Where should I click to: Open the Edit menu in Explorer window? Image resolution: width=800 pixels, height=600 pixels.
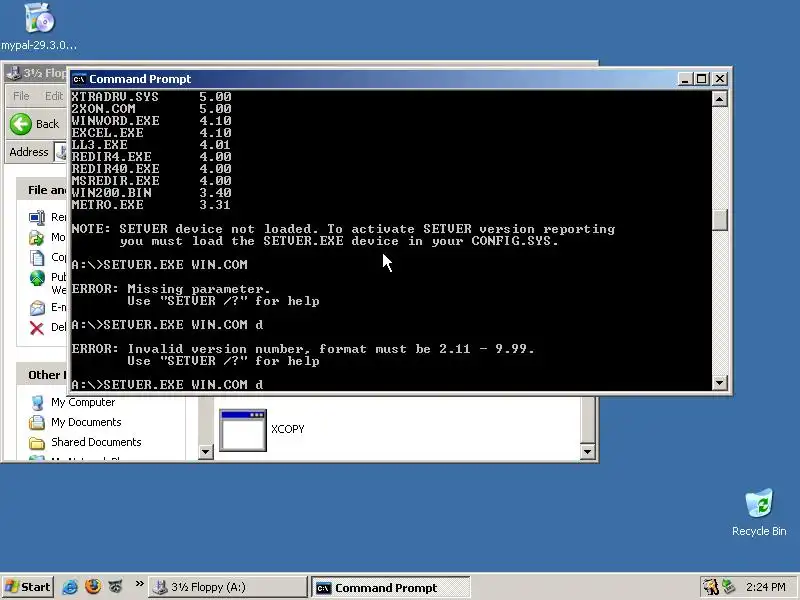tap(54, 96)
